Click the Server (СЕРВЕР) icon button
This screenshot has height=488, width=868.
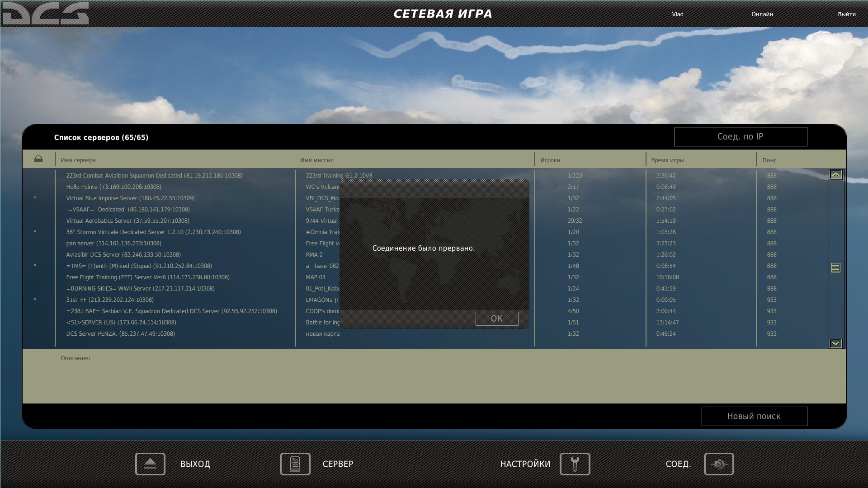tap(295, 464)
